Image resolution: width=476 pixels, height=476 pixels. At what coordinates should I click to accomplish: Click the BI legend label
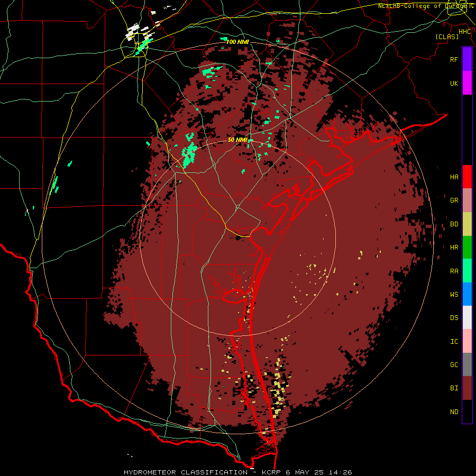point(454,388)
